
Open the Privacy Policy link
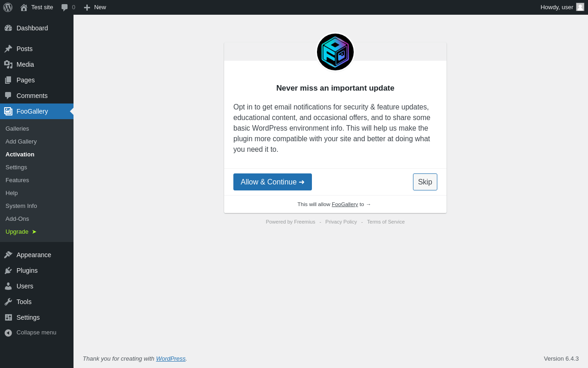click(341, 222)
